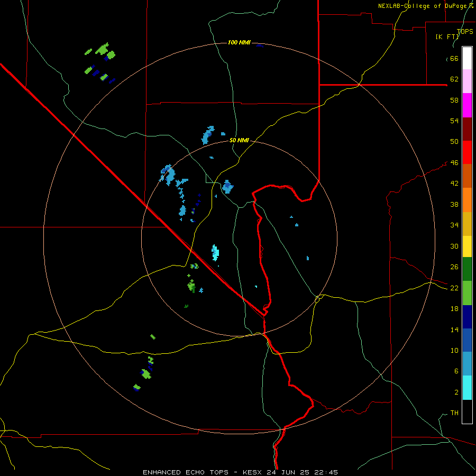Viewport: 476px width, 476px height.
Task: Click the '22' scale label
Action: pyautogui.click(x=454, y=288)
